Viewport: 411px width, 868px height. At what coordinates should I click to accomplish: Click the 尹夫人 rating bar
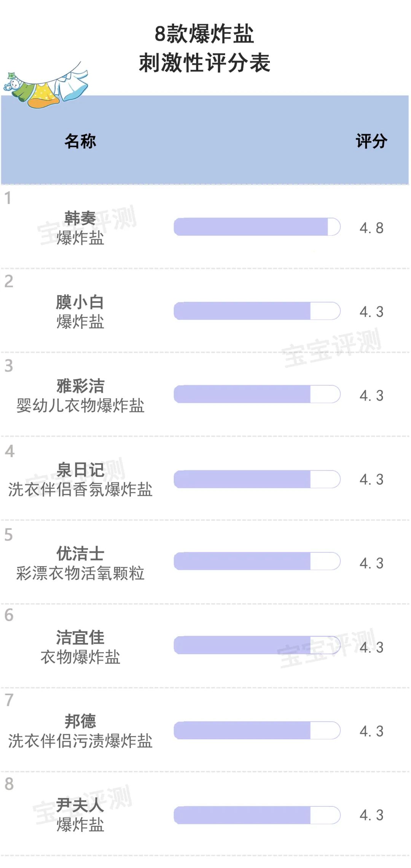tap(257, 815)
